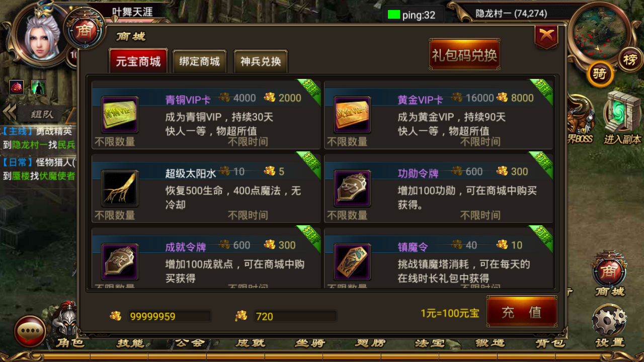The image size is (644, 362).
Task: Switch to the 神兵兑换 tab
Action: pyautogui.click(x=261, y=61)
